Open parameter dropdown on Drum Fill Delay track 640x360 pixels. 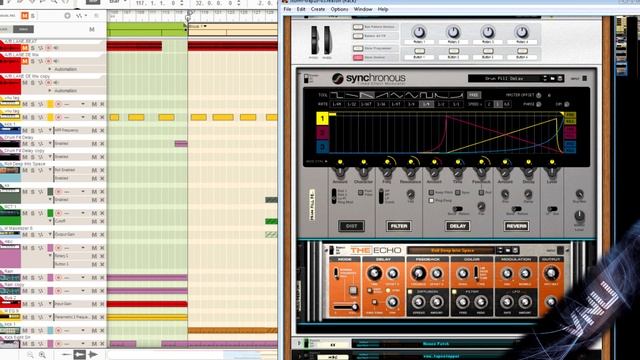click(51, 144)
